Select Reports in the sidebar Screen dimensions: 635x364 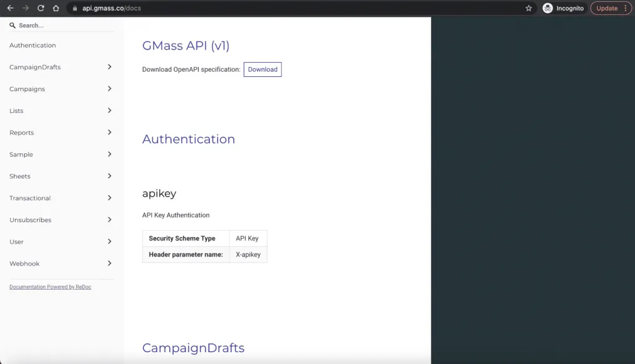click(22, 133)
